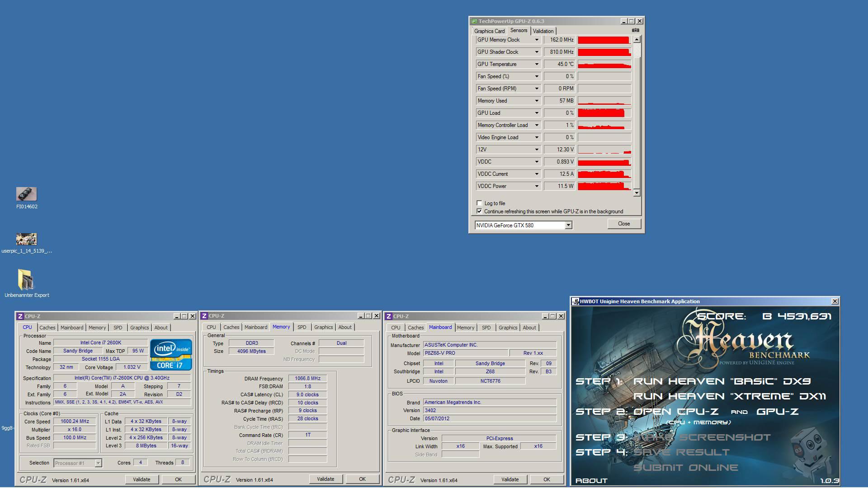Click Take Screenshot step in Heaven window
868x488 pixels.
click(x=702, y=437)
